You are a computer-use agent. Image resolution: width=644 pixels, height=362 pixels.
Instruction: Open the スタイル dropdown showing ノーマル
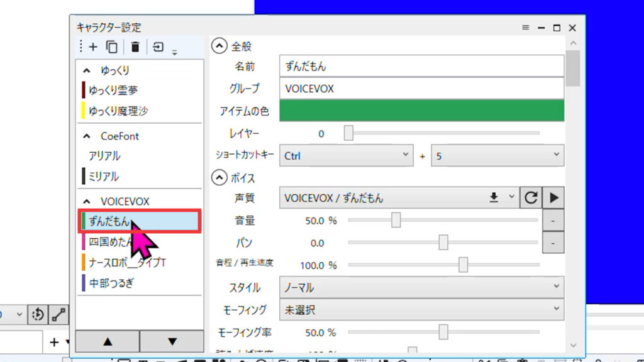[x=421, y=288]
